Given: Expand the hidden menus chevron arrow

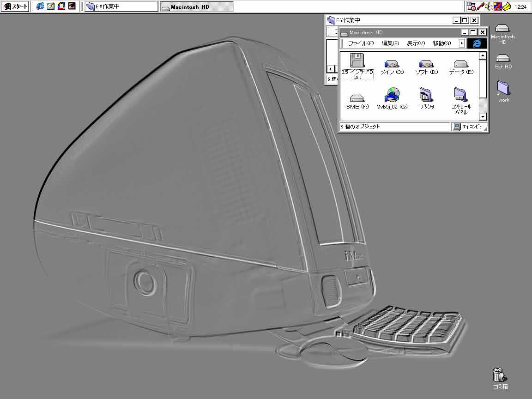Looking at the screenshot, I should click(461, 43).
